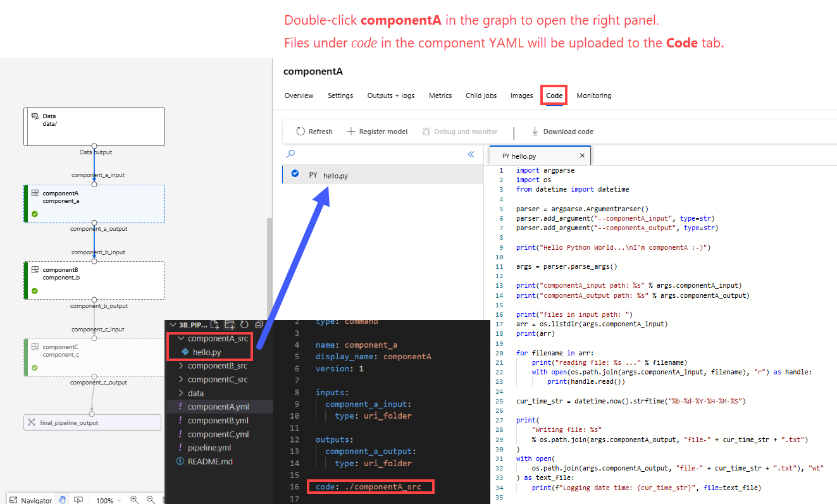This screenshot has height=504, width=837.
Task: Click Refresh Explorer icon in VS Code
Action: tap(244, 324)
